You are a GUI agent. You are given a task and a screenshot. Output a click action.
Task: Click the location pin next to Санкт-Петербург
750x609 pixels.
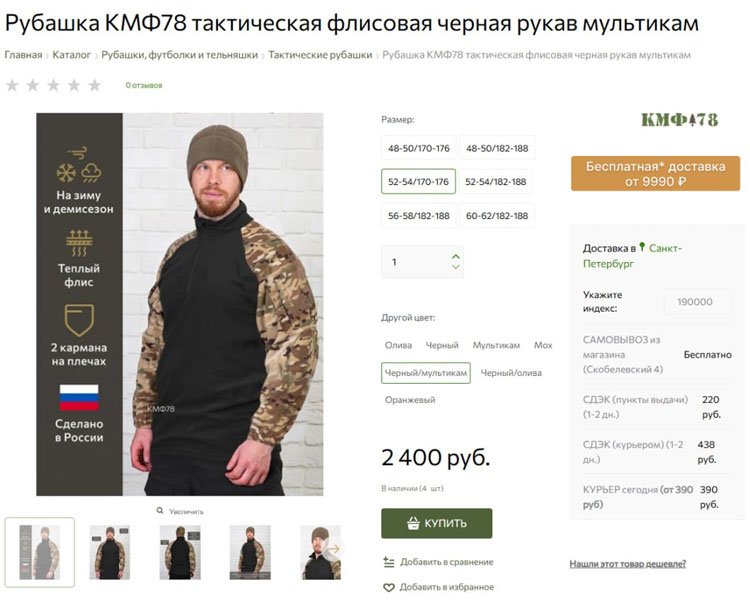[642, 247]
